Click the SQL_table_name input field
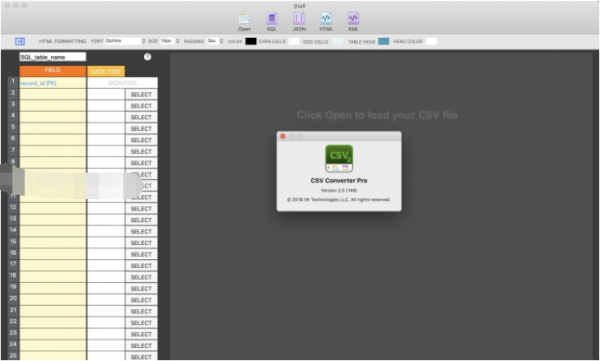This screenshot has width=600, height=361. (53, 57)
